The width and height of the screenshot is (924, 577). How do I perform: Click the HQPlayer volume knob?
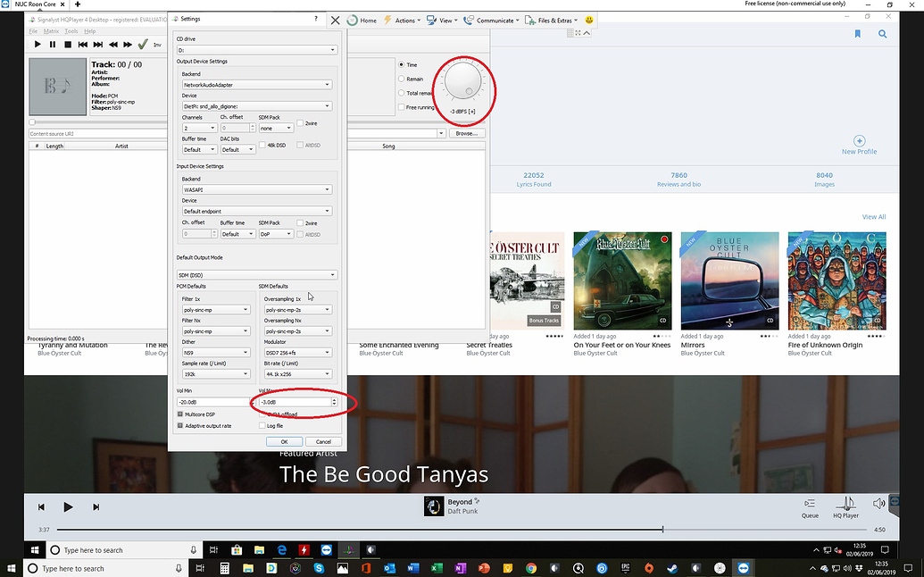click(x=462, y=82)
